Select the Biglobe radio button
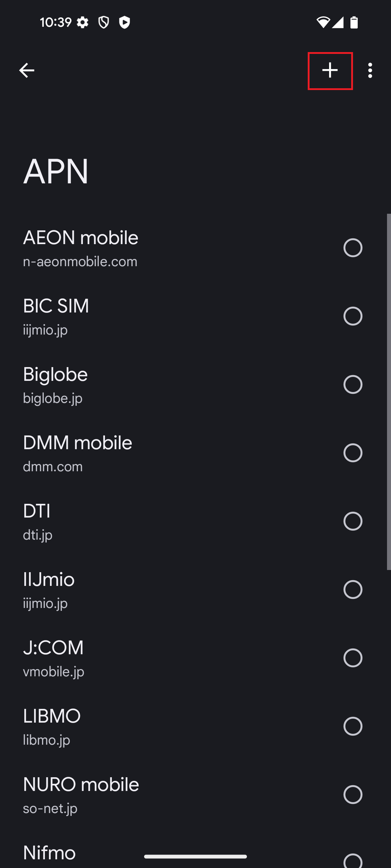The width and height of the screenshot is (391, 868). point(353,384)
